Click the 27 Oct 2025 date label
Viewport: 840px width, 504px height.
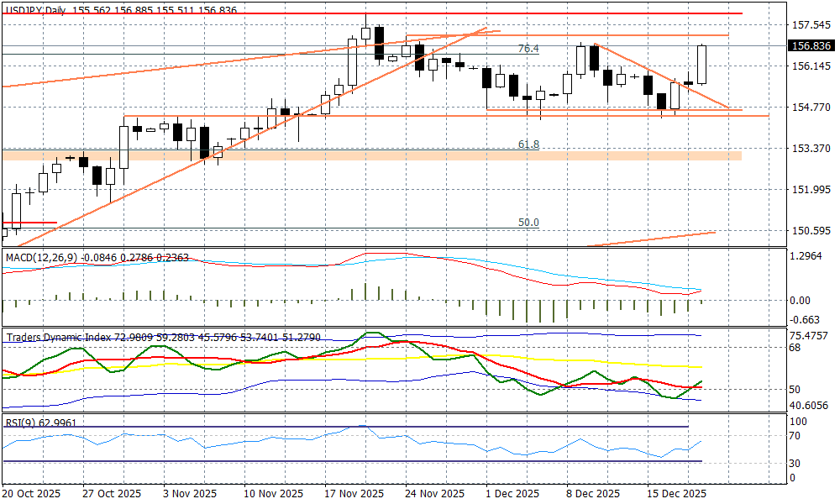[112, 493]
